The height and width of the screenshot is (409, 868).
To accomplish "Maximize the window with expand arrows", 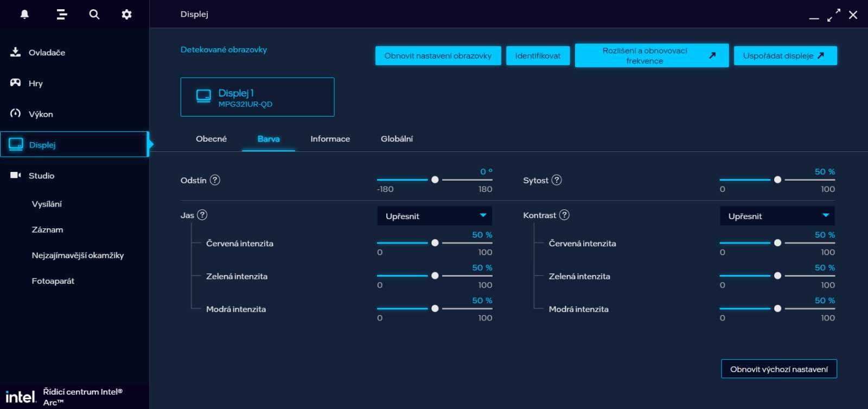I will point(834,15).
